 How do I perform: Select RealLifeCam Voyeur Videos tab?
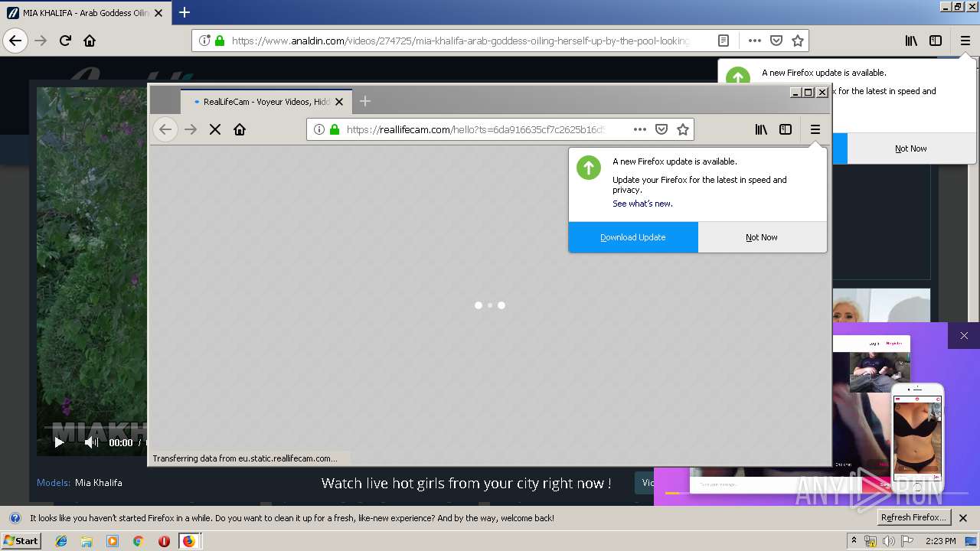(266, 102)
